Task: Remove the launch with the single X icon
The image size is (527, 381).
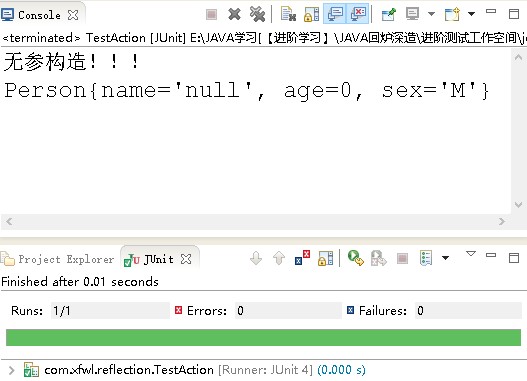Action: [234, 14]
